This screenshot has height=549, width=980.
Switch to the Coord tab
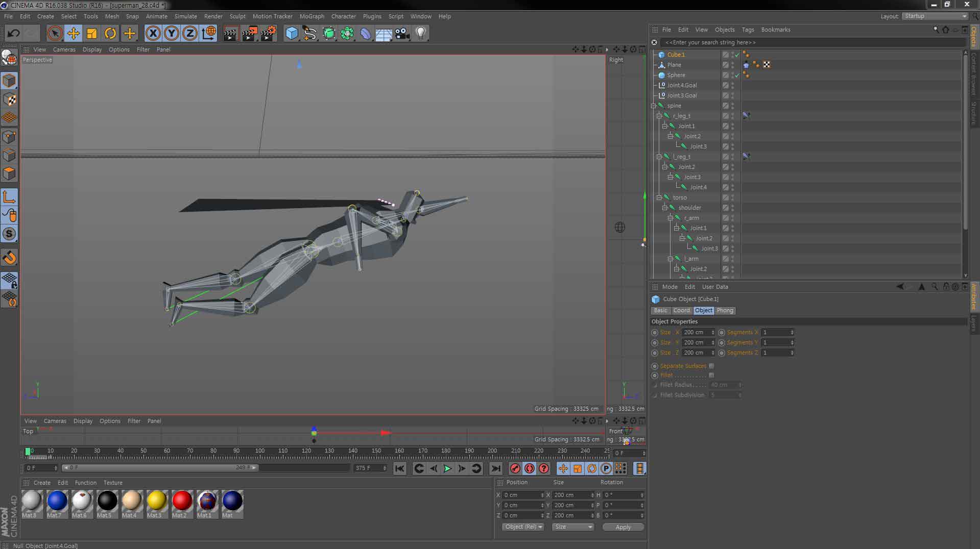(x=681, y=310)
